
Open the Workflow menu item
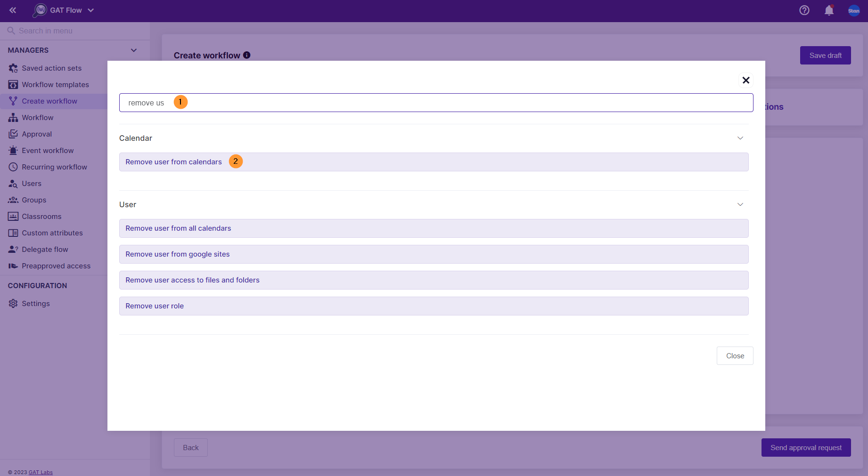coord(38,118)
